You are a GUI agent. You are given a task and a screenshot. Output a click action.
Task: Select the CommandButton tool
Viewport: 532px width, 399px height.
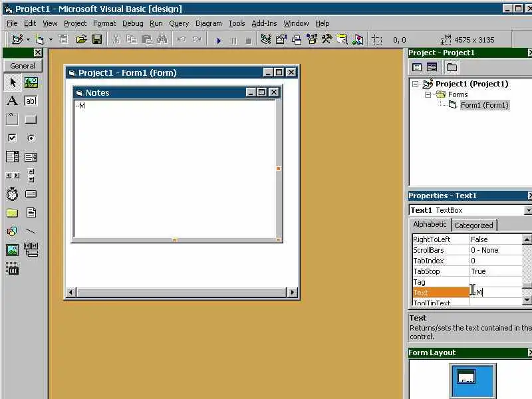[x=31, y=119]
